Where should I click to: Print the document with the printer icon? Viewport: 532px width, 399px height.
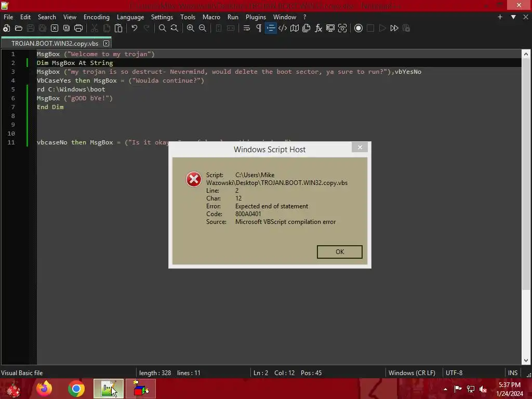(78, 28)
